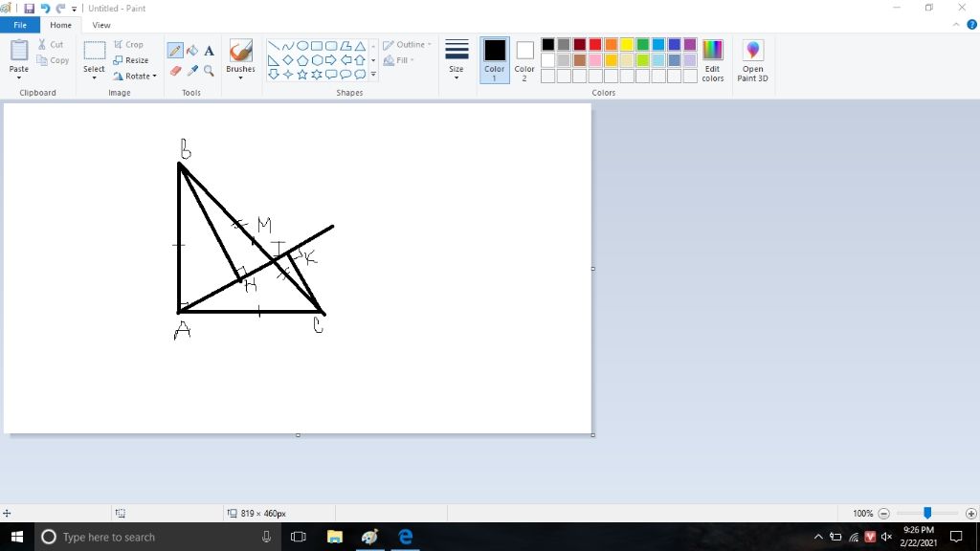Open the shape Outline dropdown
The height and width of the screenshot is (551, 980).
coord(407,44)
